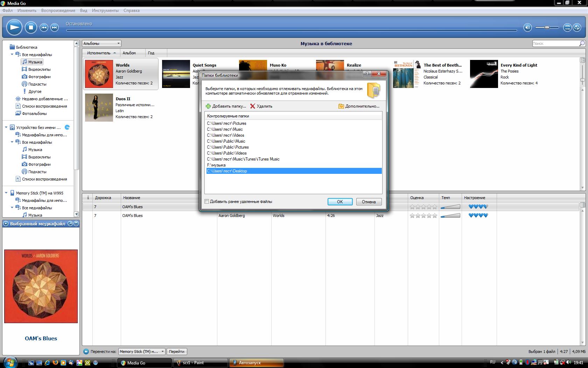Open the Другое category under Библиотека
This screenshot has height=368, width=588.
[x=32, y=91]
